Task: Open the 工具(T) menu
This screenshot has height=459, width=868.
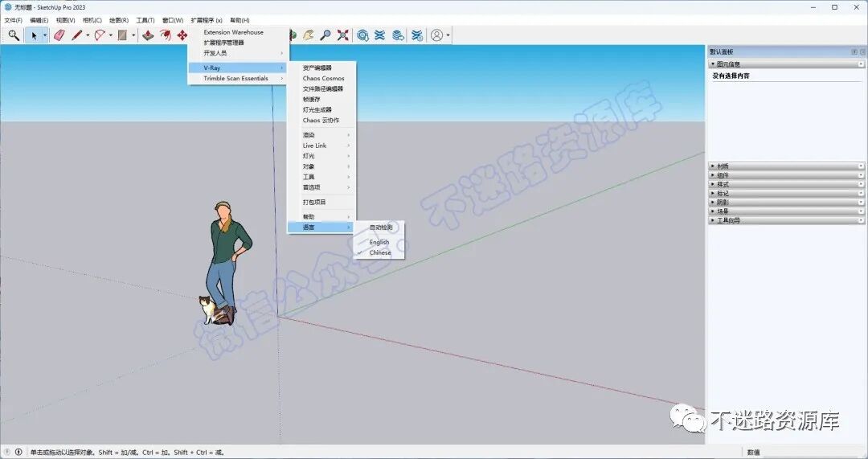Action: [145, 20]
